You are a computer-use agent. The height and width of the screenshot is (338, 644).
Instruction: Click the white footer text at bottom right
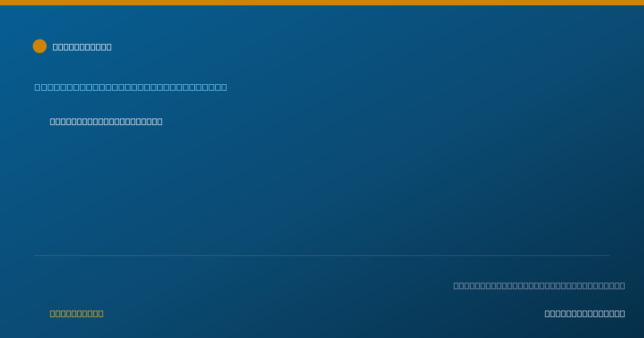[x=585, y=313]
